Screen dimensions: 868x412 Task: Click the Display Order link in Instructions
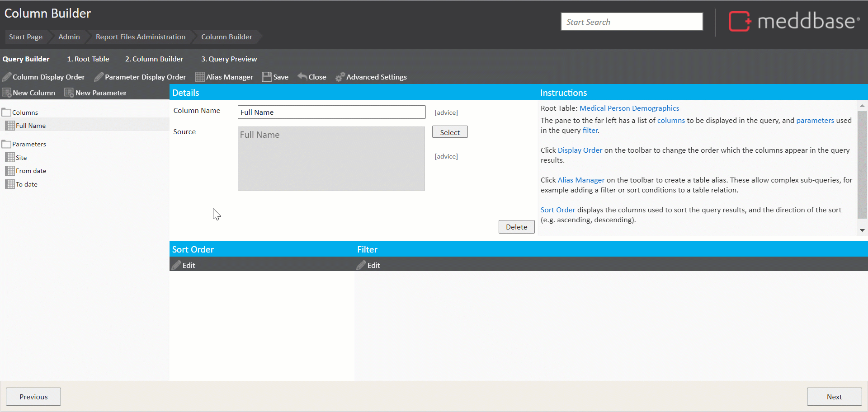[580, 150]
